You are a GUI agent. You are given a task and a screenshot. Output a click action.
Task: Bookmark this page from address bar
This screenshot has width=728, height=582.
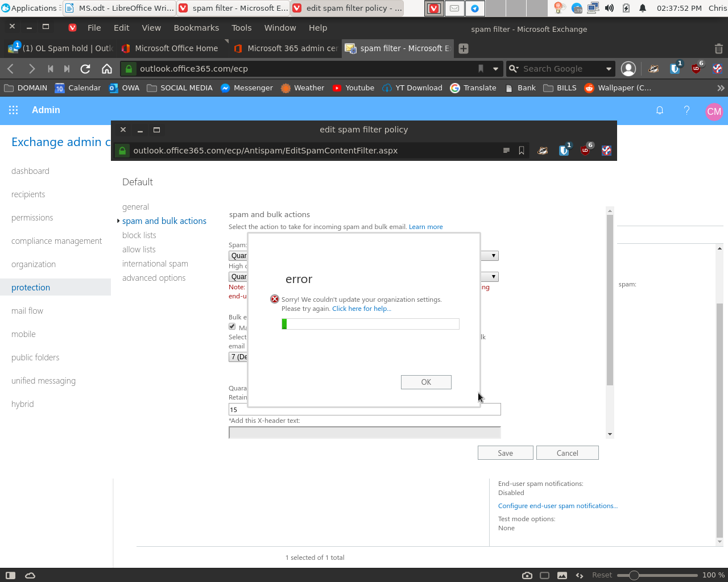481,69
